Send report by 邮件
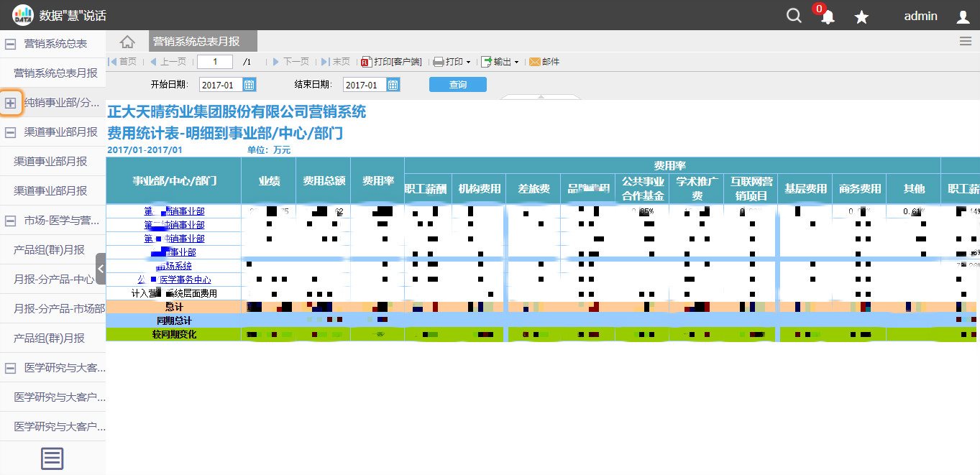Viewport: 980px width, 475px height. (x=544, y=62)
